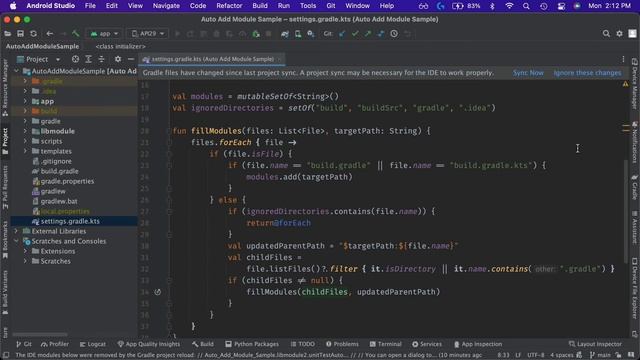
Task: Click the Sync Now link
Action: [528, 73]
